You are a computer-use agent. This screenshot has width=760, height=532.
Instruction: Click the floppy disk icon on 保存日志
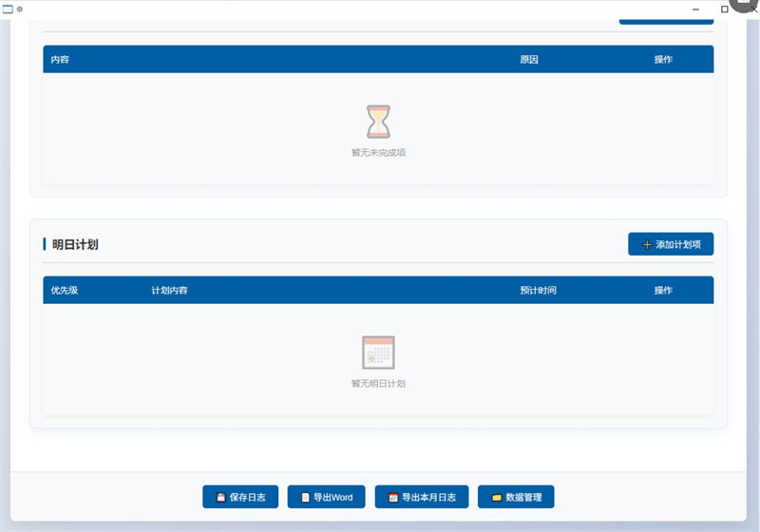tap(220, 497)
